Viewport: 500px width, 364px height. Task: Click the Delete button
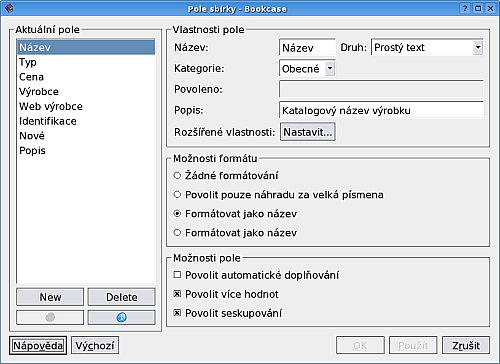[x=121, y=297]
